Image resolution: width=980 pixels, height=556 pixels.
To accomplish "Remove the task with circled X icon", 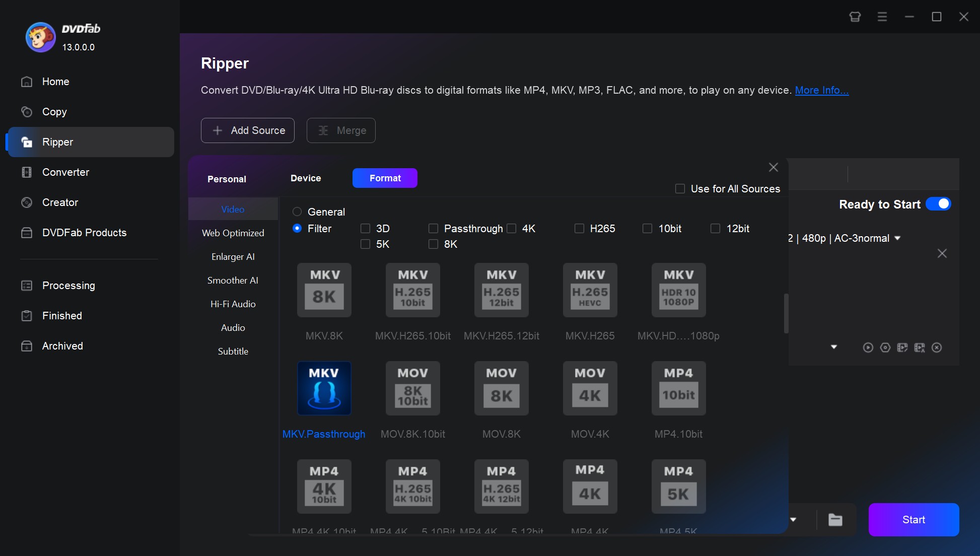I will 937,347.
